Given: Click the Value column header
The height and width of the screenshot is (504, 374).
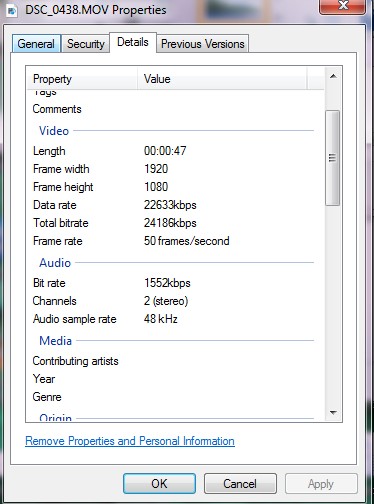Looking at the screenshot, I should point(222,79).
